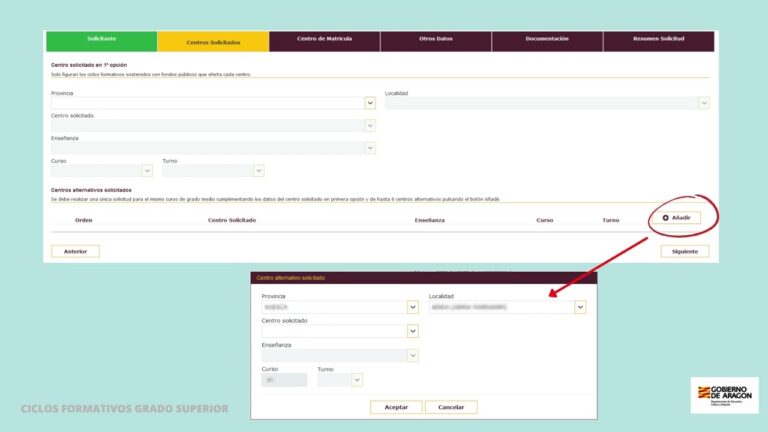Click the Gobierno de Aragón logo
This screenshot has height=432, width=768.
coord(724,395)
